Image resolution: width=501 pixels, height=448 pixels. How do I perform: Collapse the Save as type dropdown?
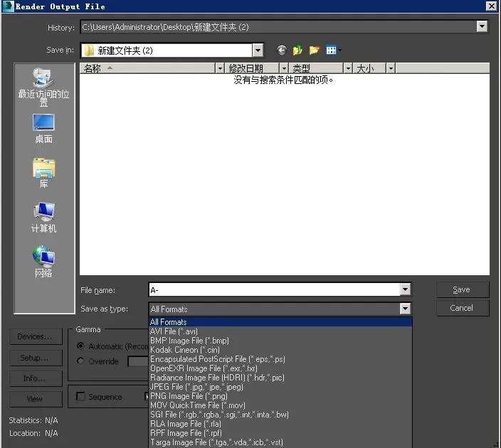[405, 309]
